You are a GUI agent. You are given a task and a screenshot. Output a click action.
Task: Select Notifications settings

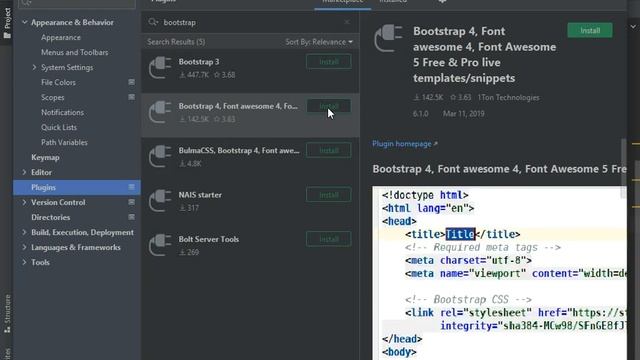coord(62,112)
